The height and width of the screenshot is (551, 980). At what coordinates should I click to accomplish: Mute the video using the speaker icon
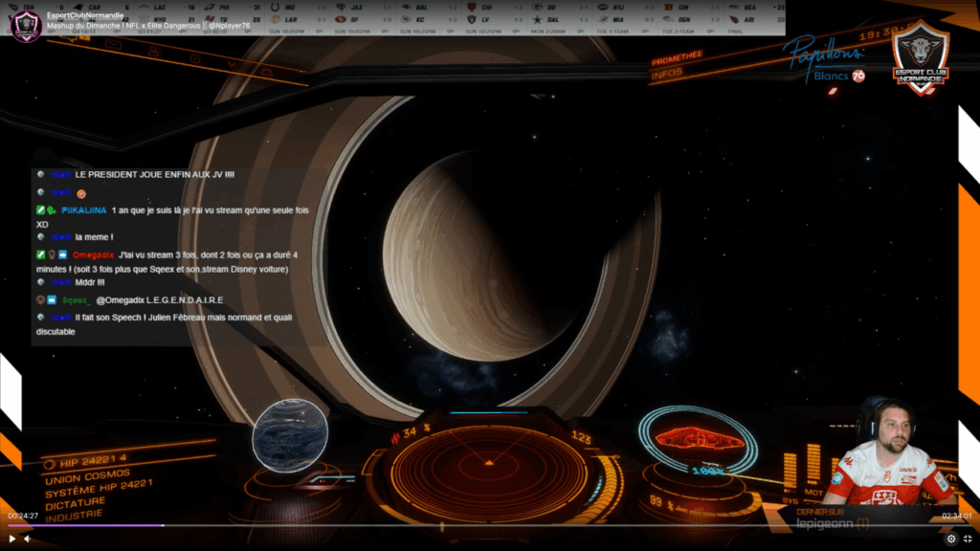click(x=29, y=539)
